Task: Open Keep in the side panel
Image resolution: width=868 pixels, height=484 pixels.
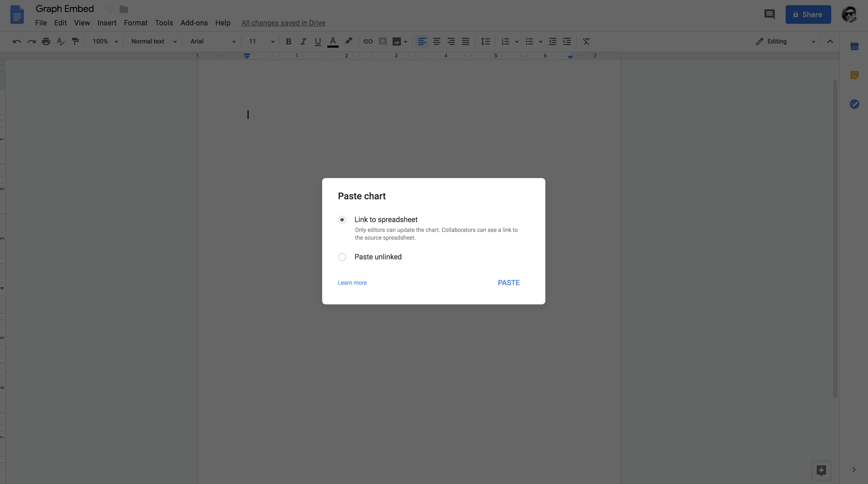Action: (x=854, y=75)
